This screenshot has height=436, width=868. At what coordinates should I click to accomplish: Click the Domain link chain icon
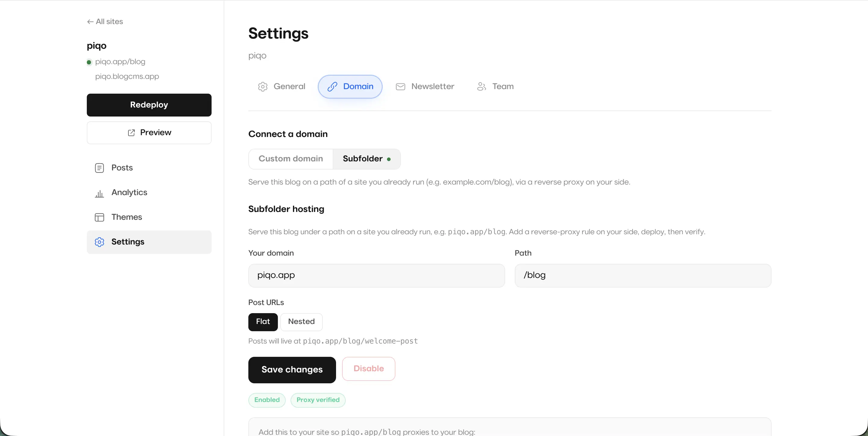pyautogui.click(x=332, y=86)
